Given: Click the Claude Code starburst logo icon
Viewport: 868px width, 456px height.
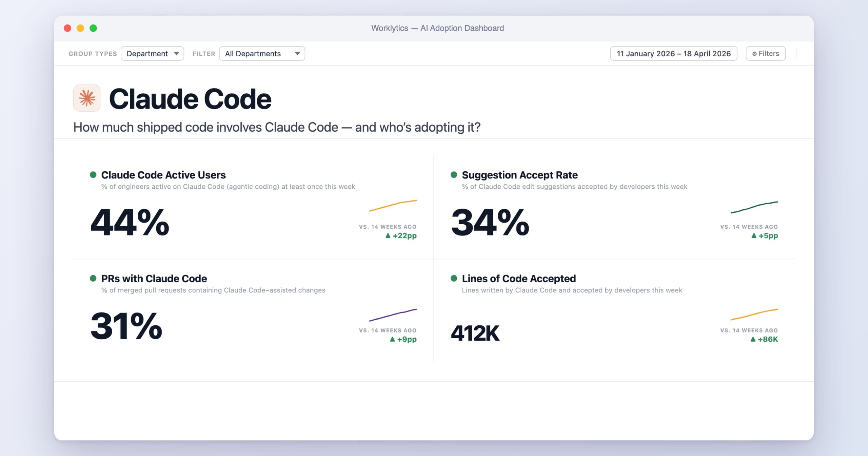Looking at the screenshot, I should (87, 98).
